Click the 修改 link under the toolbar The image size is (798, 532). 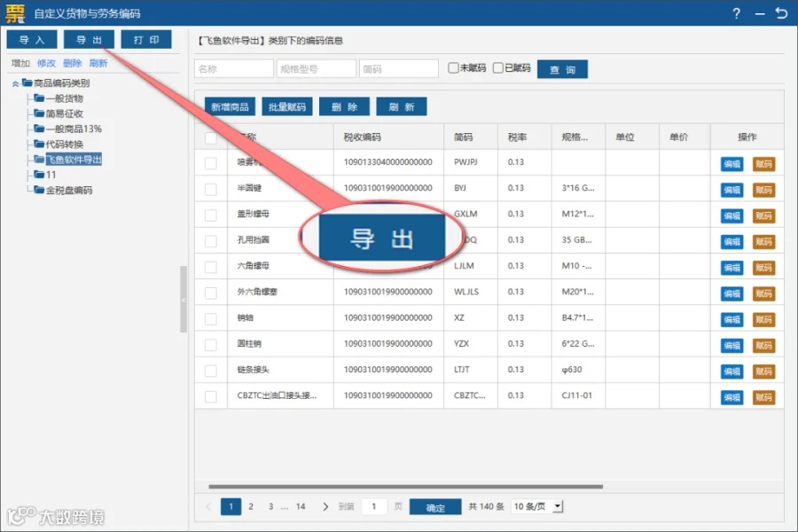pos(46,63)
